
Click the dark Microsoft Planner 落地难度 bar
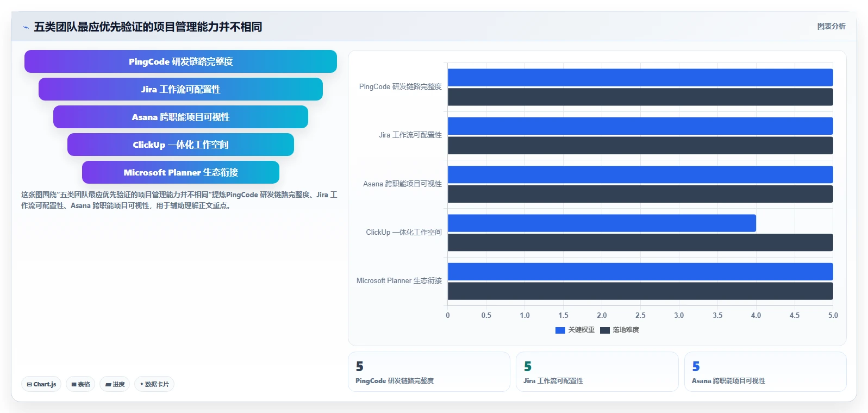click(x=640, y=291)
